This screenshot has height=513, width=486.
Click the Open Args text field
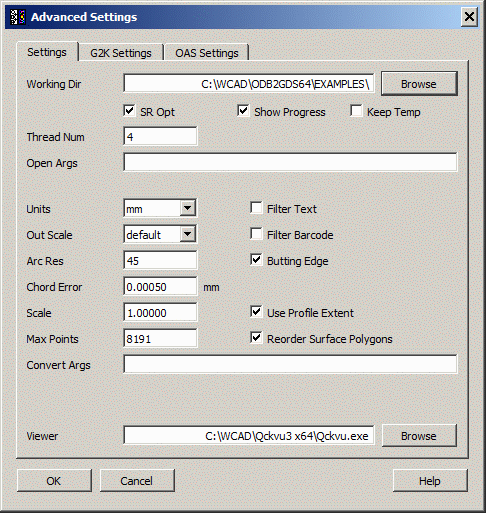click(290, 162)
